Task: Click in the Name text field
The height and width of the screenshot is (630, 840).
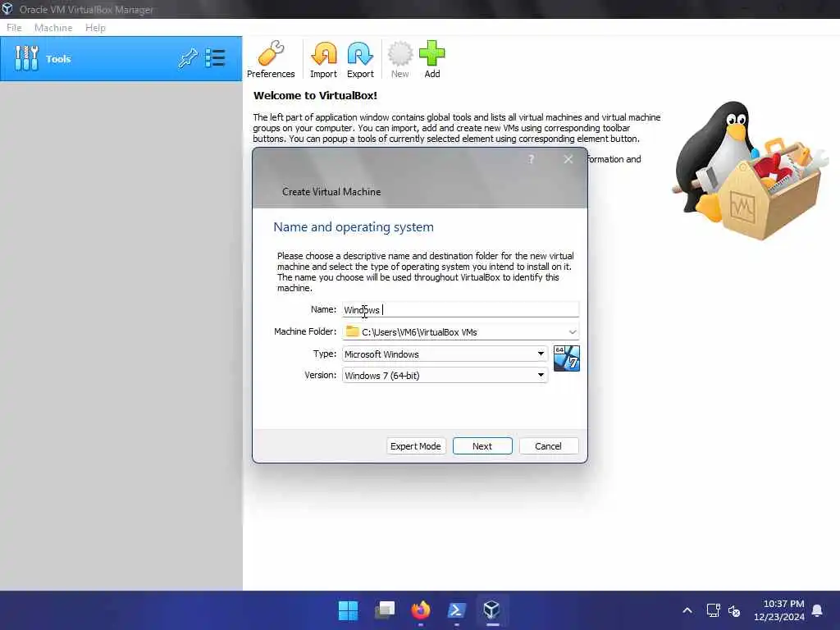Action: [x=460, y=309]
